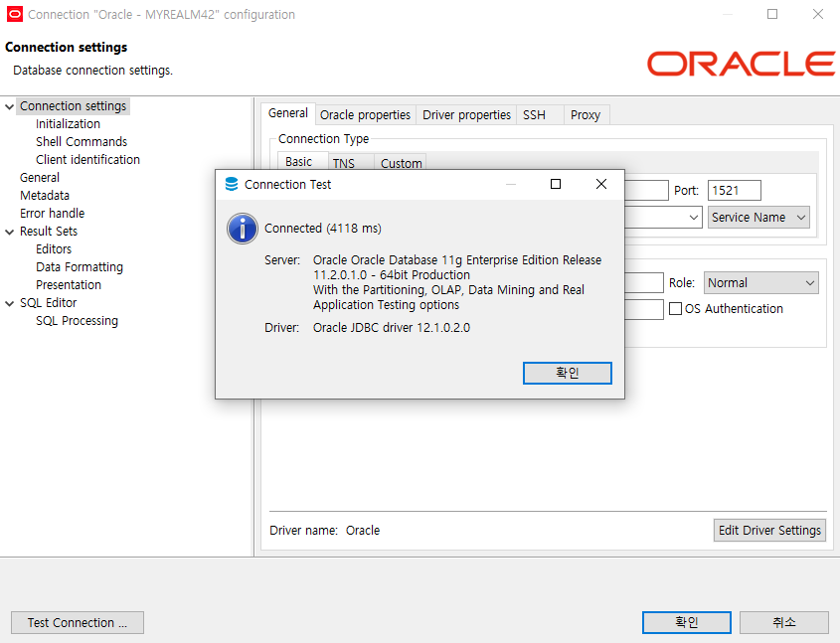Select the Custom connection type tab
The width and height of the screenshot is (840, 643).
[402, 163]
